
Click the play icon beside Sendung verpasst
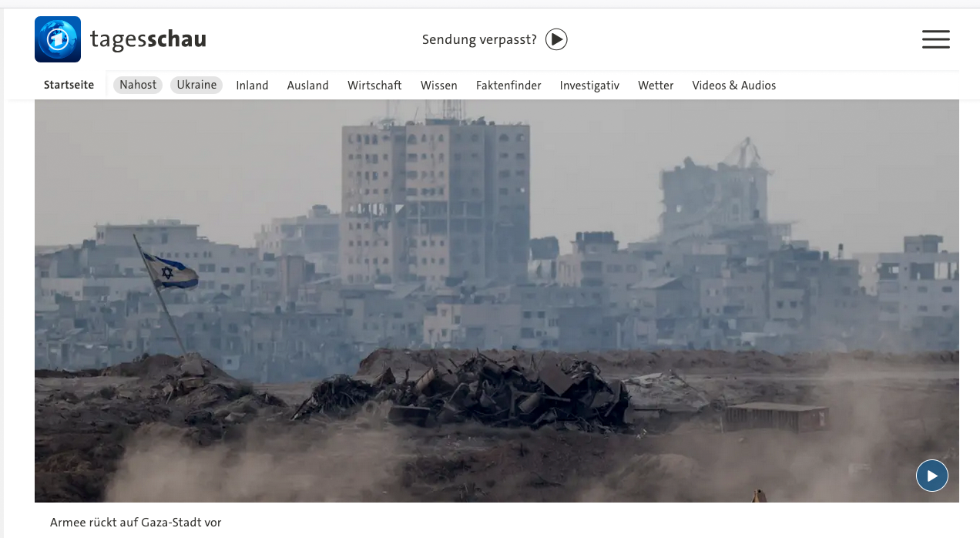click(556, 39)
